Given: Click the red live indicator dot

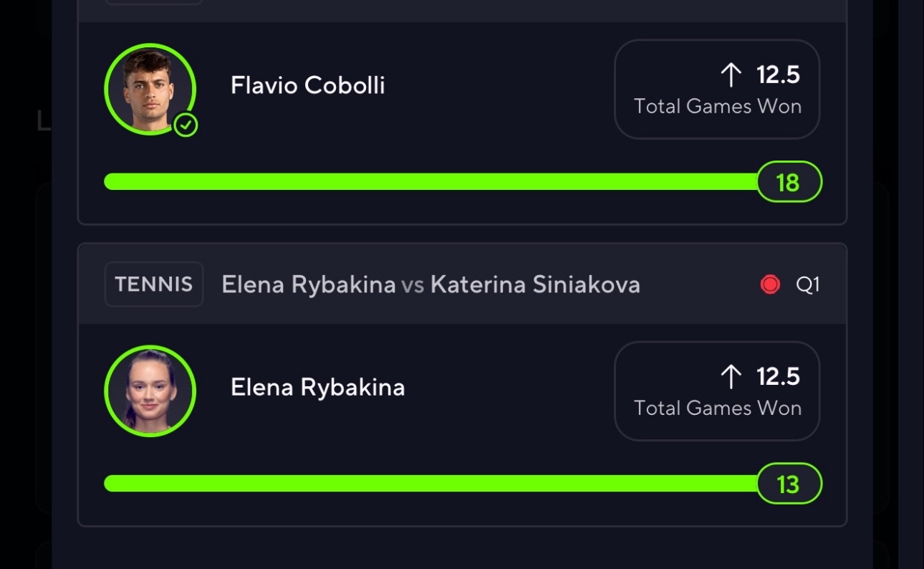Looking at the screenshot, I should click(770, 284).
